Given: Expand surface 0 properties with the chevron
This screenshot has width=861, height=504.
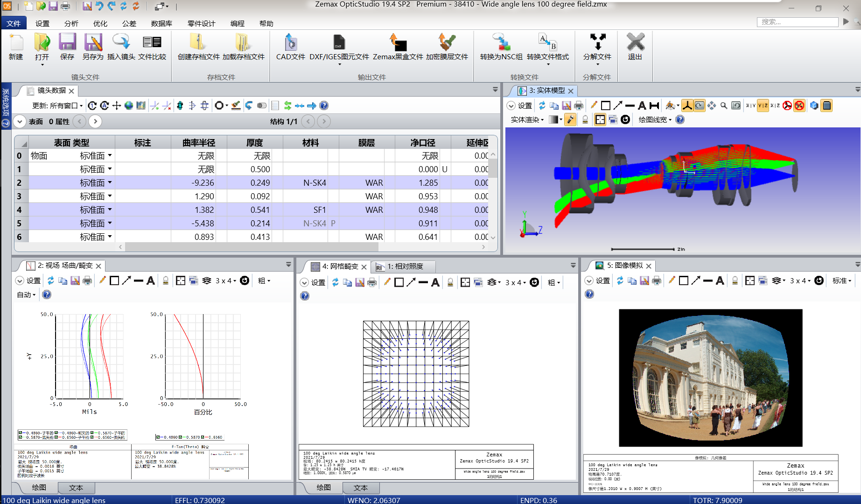Looking at the screenshot, I should [x=20, y=121].
